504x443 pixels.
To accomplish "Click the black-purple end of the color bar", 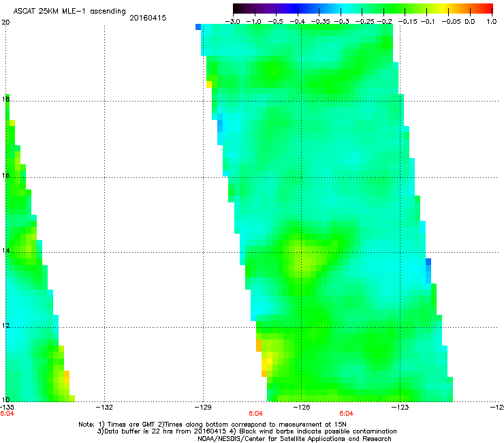I will click(x=240, y=9).
